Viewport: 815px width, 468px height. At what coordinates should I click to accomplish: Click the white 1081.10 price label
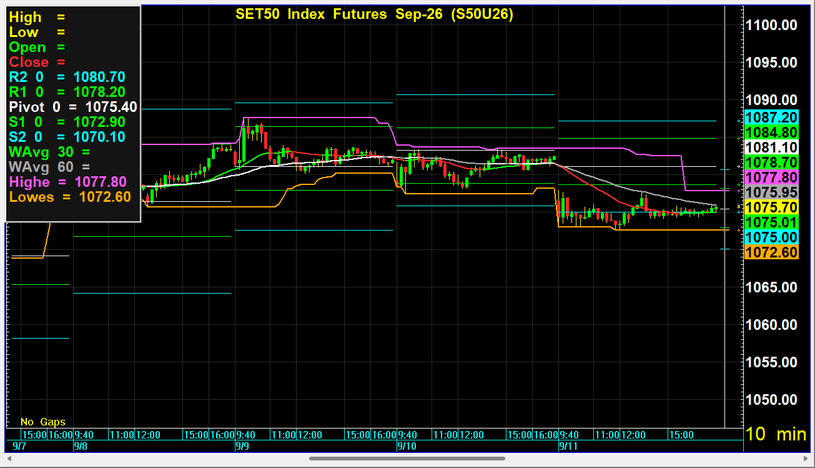pyautogui.click(x=771, y=148)
